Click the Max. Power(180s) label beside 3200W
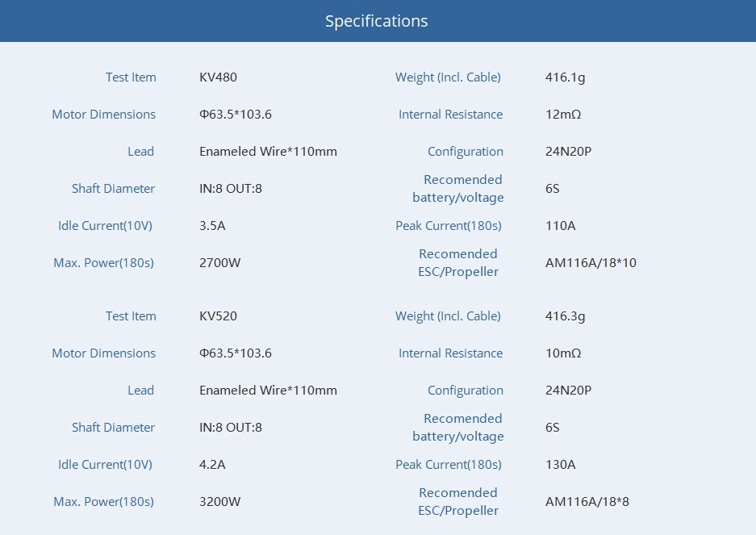Screen dimensions: 756x535 click(x=103, y=502)
